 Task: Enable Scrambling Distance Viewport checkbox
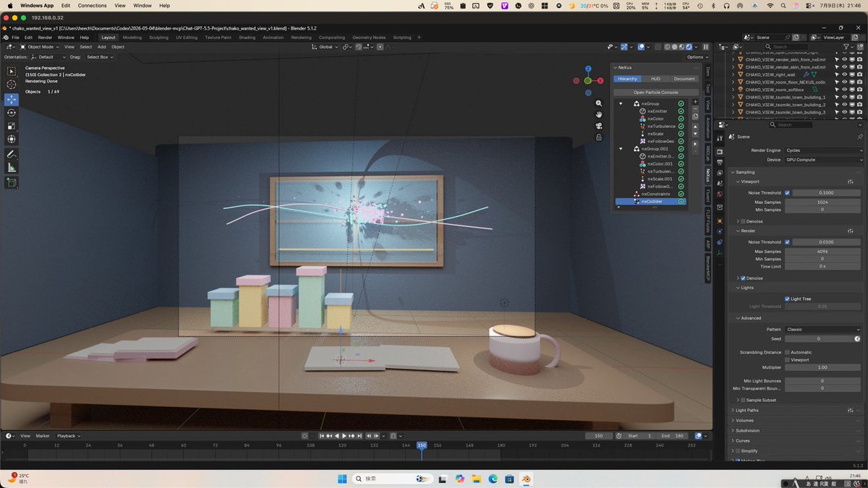point(787,359)
